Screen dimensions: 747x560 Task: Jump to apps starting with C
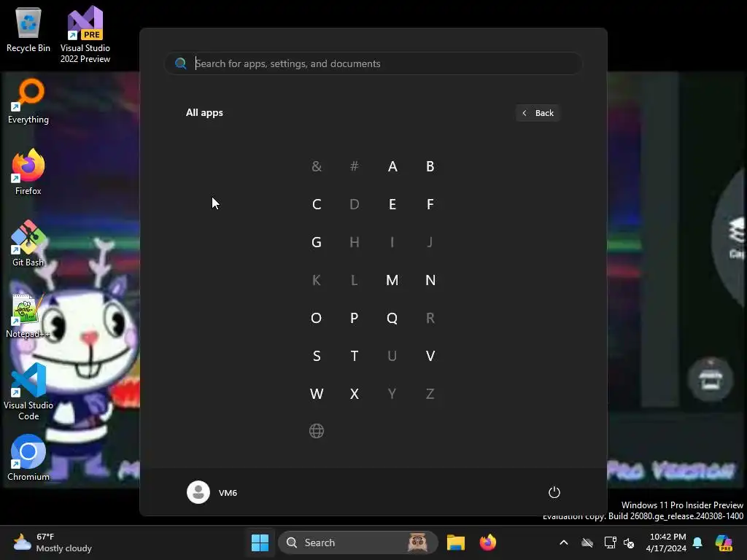tap(317, 204)
